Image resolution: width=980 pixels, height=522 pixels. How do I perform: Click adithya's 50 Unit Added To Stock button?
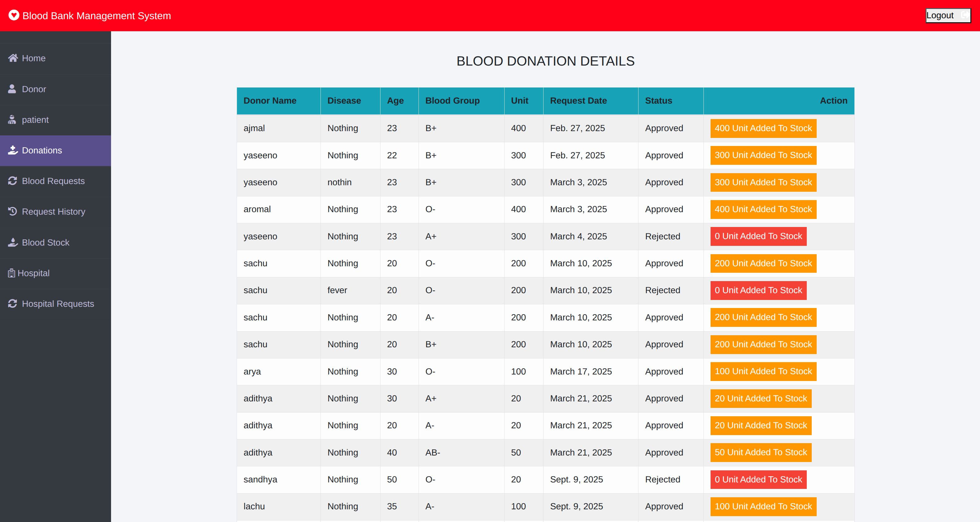coord(761,452)
